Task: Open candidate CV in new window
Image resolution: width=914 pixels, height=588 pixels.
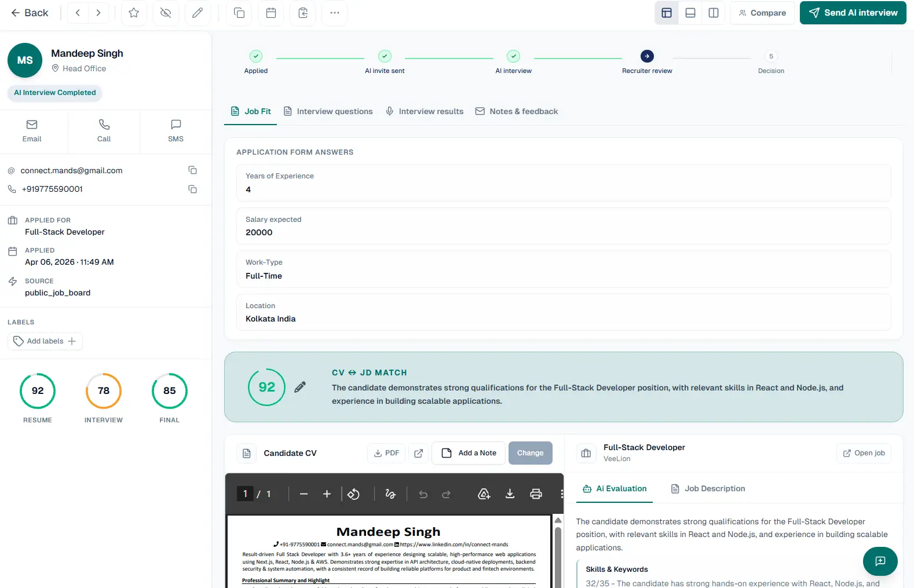Action: [419, 453]
